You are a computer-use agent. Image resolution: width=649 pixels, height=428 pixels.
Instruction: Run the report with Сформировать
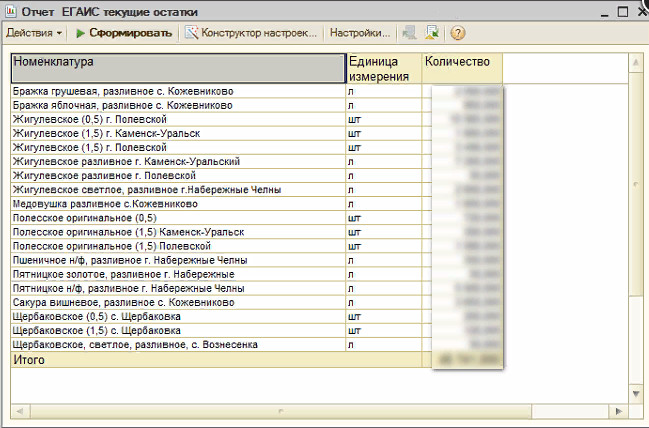(130, 33)
